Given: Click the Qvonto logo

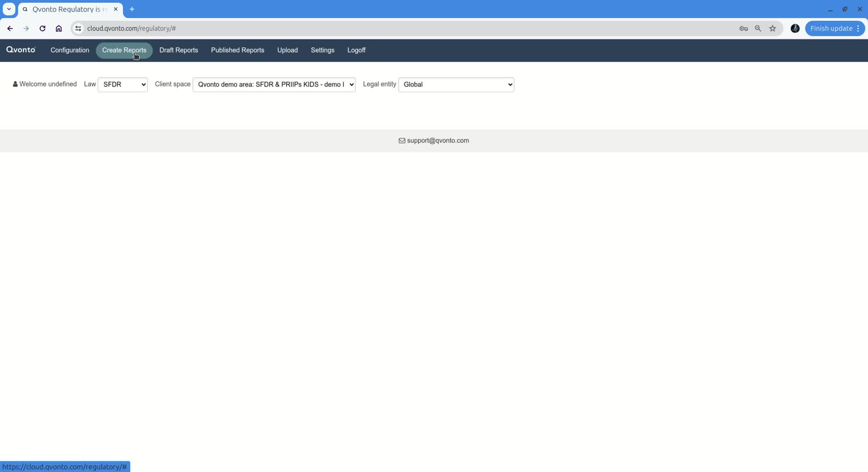Looking at the screenshot, I should 21,50.
